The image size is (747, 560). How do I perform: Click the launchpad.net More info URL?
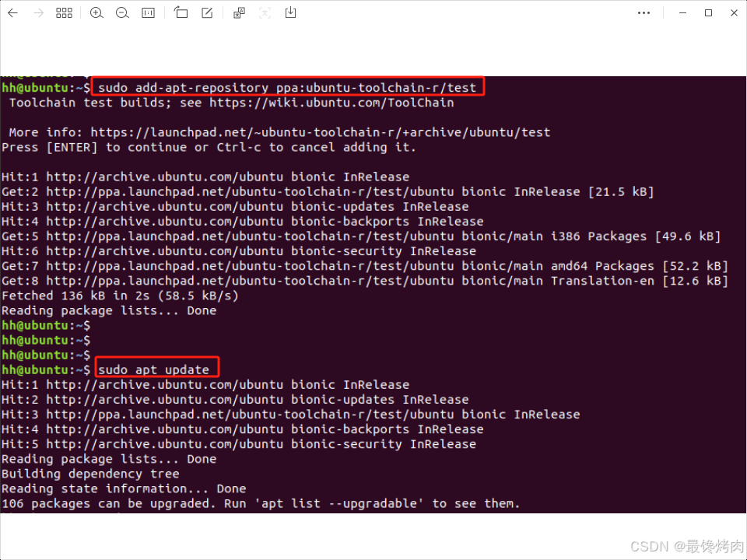coord(321,132)
